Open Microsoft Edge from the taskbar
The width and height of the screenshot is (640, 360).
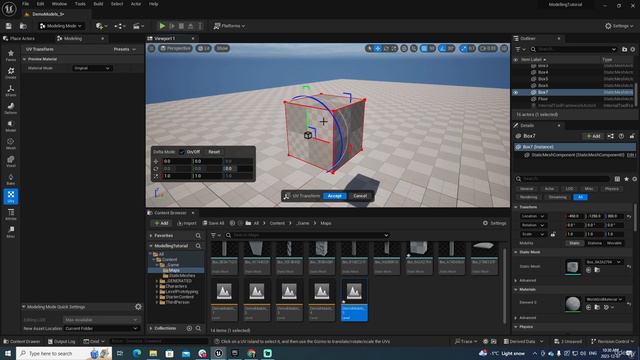[x=136, y=353]
